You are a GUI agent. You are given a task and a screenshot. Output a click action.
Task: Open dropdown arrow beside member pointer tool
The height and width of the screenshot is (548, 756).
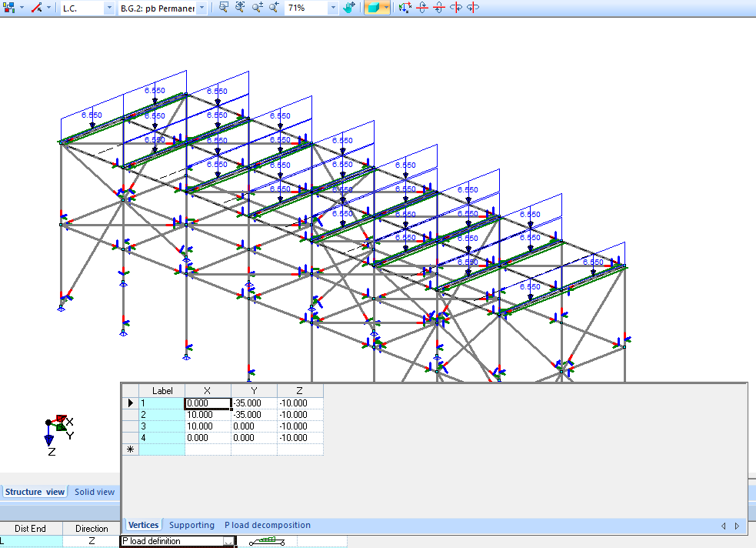[48, 8]
